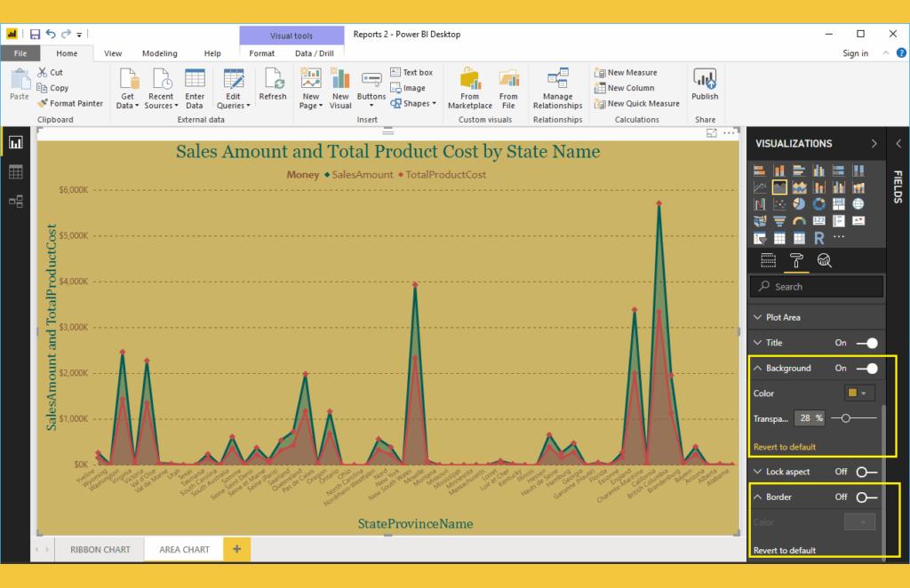The image size is (910, 588).
Task: Open Model relationships view in left sidebar
Action: [x=16, y=202]
